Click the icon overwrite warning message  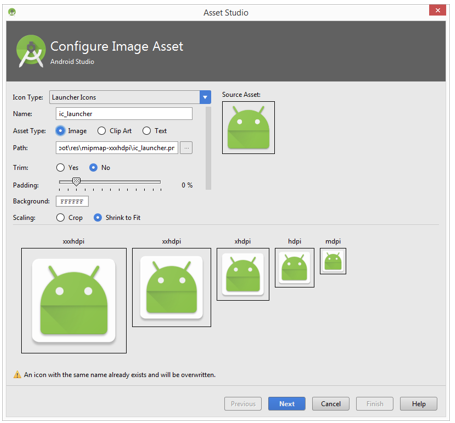(120, 375)
